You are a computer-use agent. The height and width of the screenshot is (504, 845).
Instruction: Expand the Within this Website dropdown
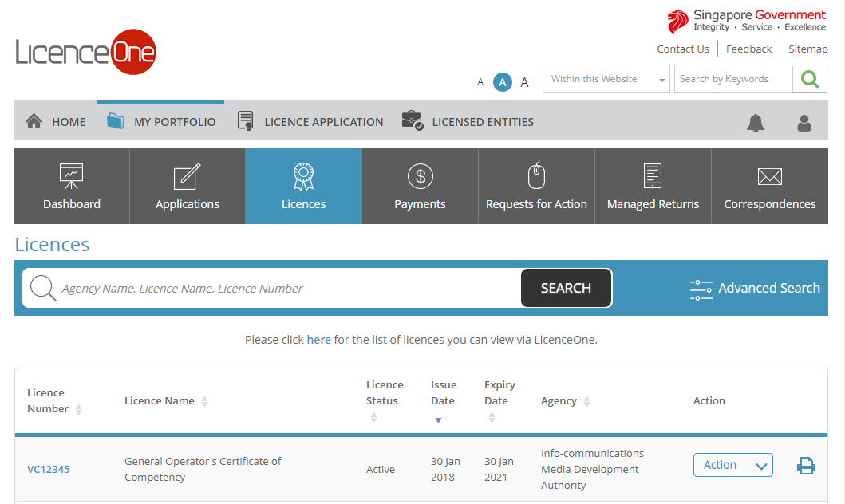(606, 79)
